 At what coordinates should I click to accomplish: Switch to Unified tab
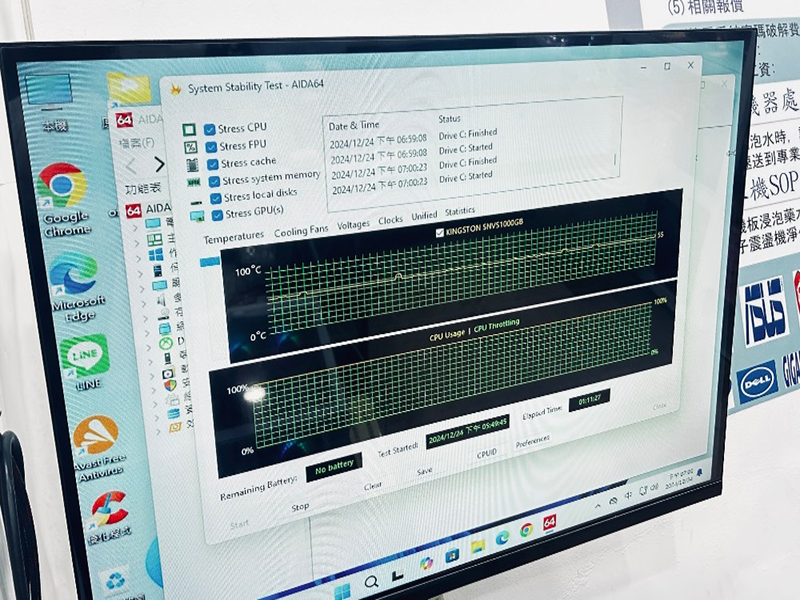pos(424,216)
